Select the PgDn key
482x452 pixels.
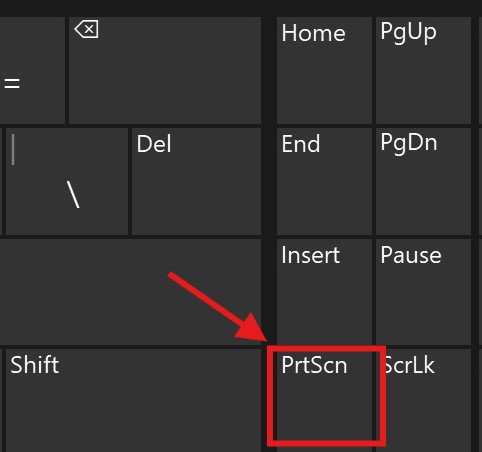point(423,181)
